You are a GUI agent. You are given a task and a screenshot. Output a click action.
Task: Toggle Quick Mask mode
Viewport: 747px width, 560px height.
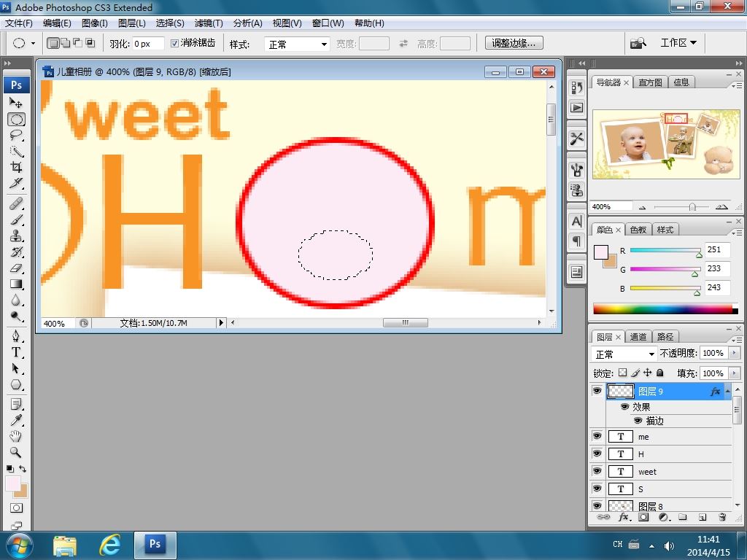tap(16, 508)
